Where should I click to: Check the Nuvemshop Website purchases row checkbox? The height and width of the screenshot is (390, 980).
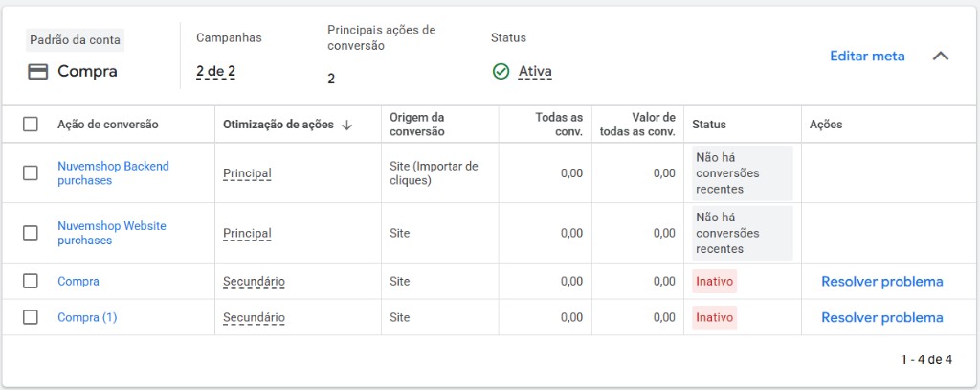[x=30, y=233]
